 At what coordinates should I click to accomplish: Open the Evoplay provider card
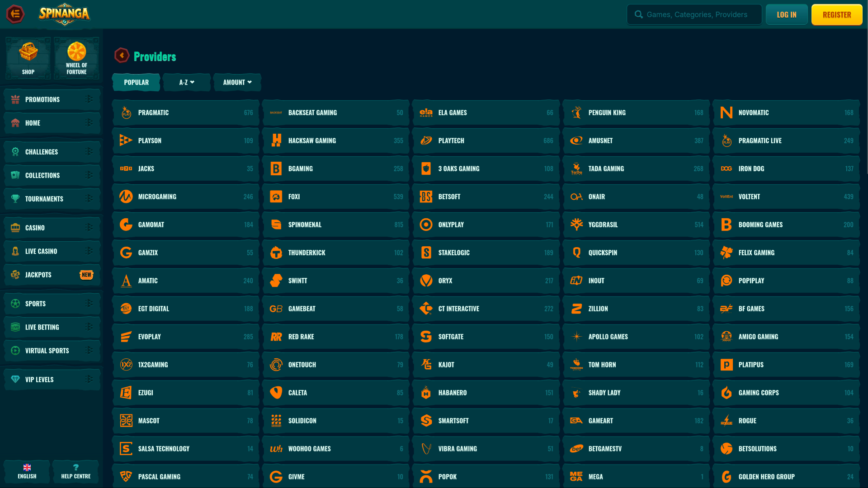pyautogui.click(x=186, y=337)
